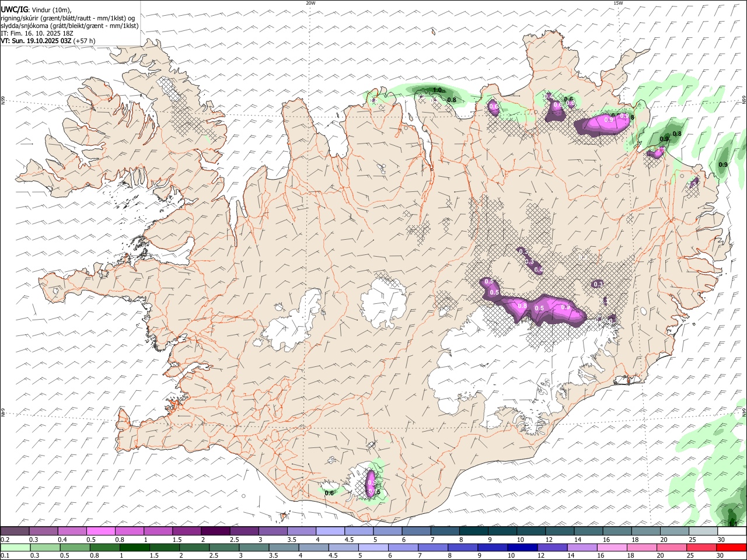Click the 'slydda/snjókoma' legend description line

click(69, 26)
